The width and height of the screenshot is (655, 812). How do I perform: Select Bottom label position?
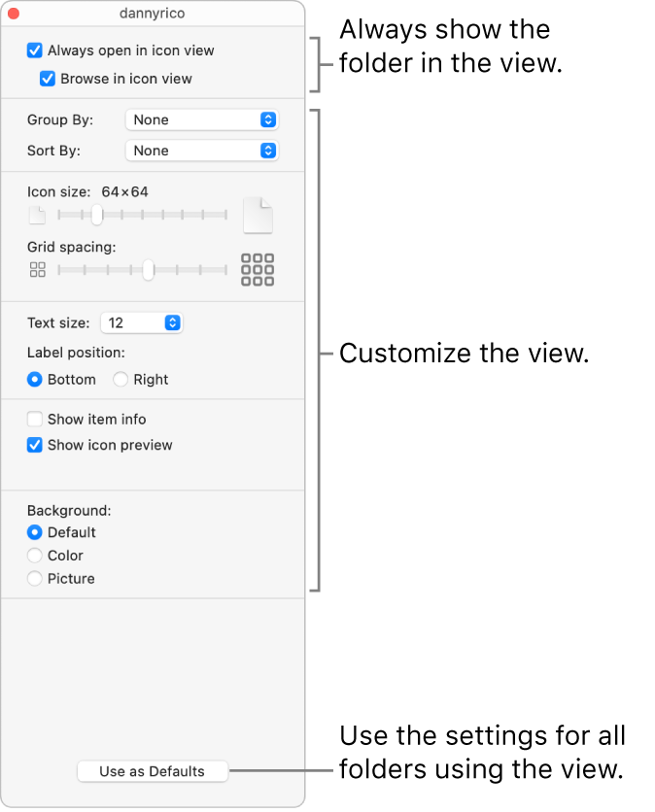pyautogui.click(x=36, y=380)
